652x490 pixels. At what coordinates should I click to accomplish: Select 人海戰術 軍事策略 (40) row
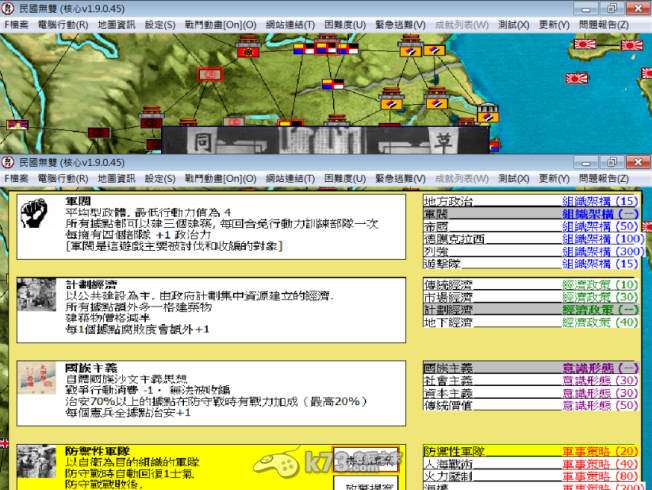pos(531,463)
